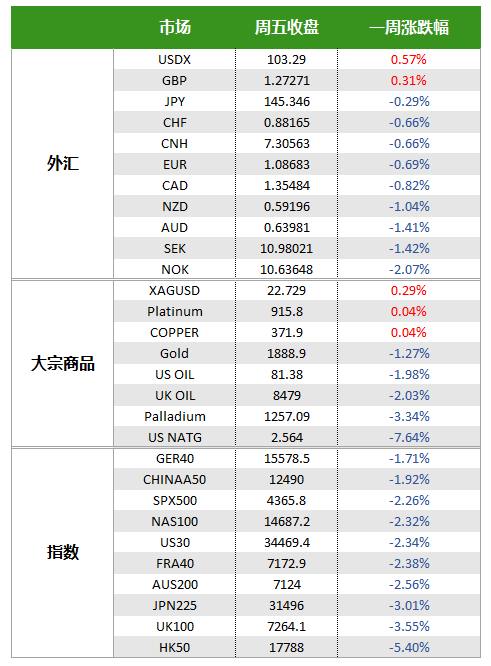This screenshot has width=491, height=666.
Task: Click the 一周涨跌幅 column header
Action: (409, 28)
